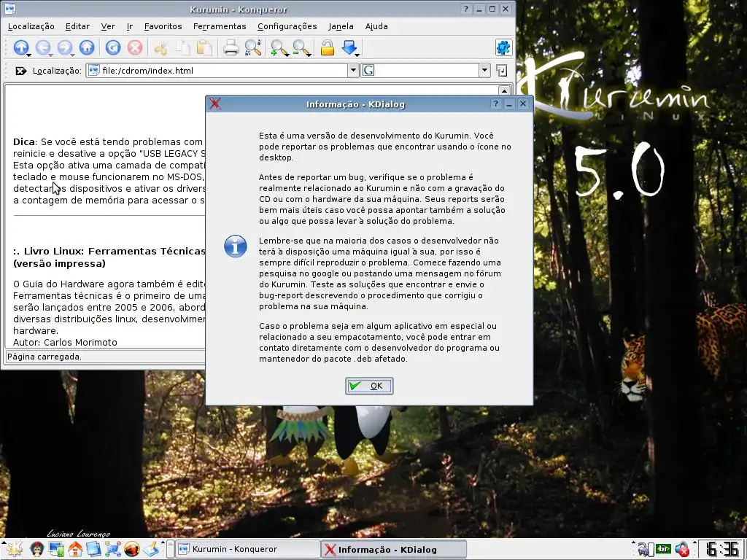747x560 pixels.
Task: Click the KDialog titlebar help question button
Action: [x=495, y=104]
